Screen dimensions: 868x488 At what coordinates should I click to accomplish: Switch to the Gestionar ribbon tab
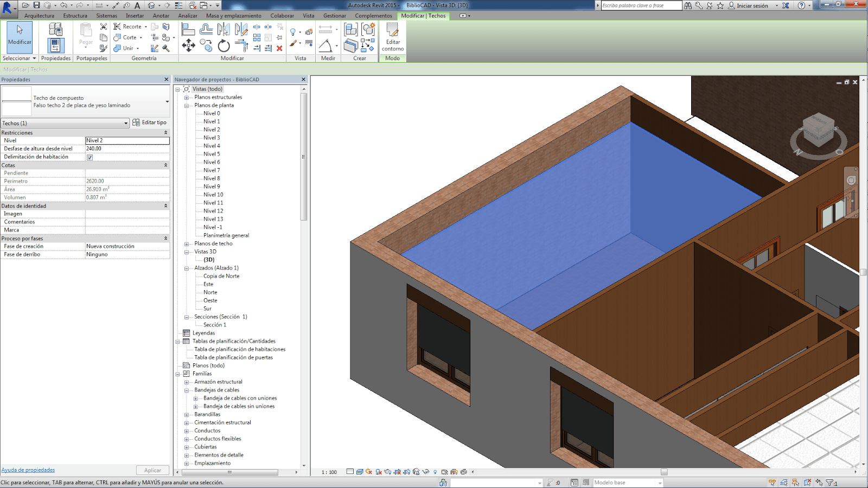tap(334, 16)
